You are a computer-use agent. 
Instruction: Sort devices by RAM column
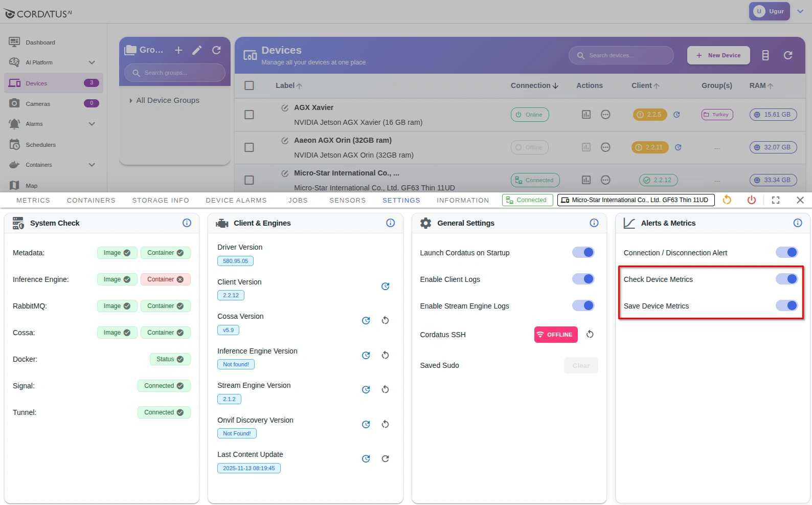761,85
